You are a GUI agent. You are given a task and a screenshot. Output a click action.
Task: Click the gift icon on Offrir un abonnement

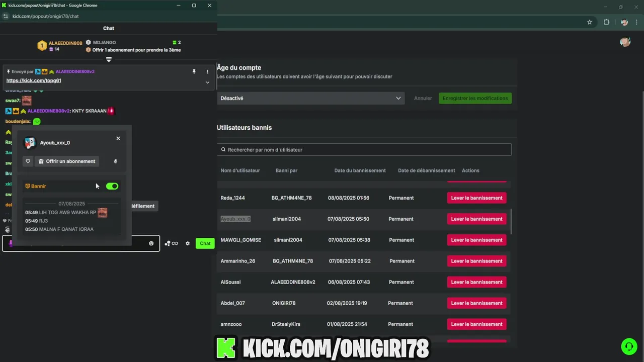click(x=41, y=161)
